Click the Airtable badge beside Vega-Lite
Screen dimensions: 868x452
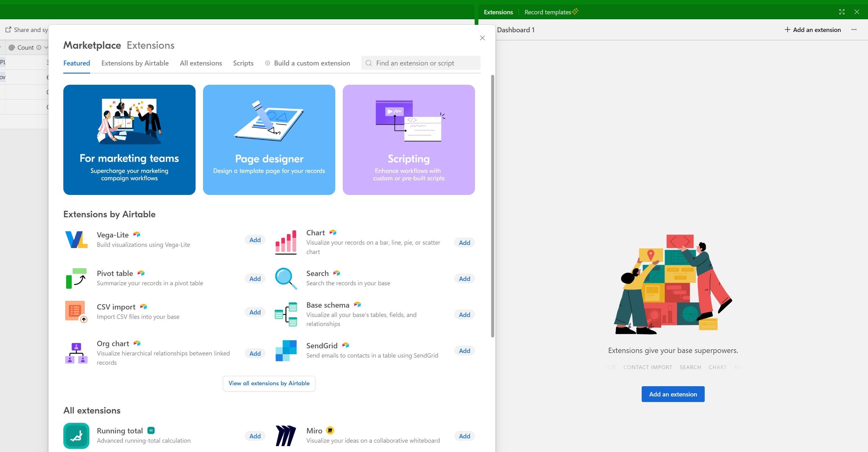tap(137, 234)
